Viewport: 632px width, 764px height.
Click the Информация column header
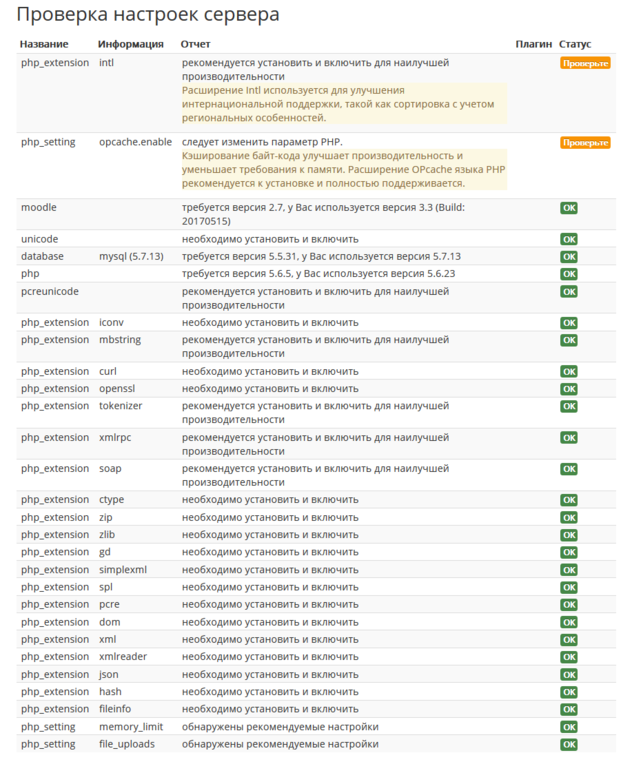click(131, 45)
